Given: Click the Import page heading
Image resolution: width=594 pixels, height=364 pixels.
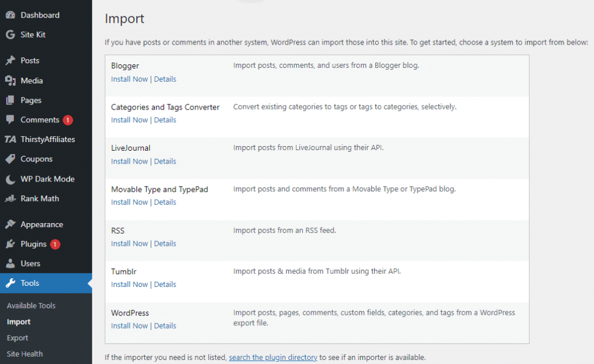Looking at the screenshot, I should pyautogui.click(x=124, y=19).
